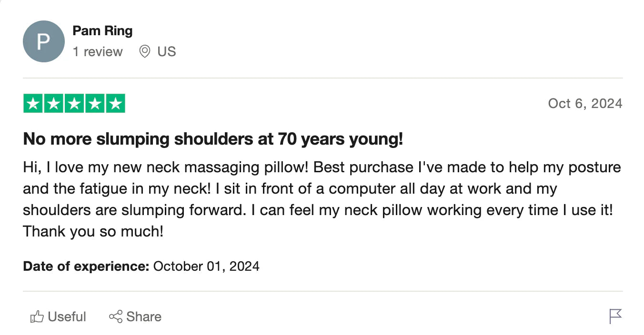The height and width of the screenshot is (335, 644).
Task: Flag this review using the flag icon
Action: 615,316
